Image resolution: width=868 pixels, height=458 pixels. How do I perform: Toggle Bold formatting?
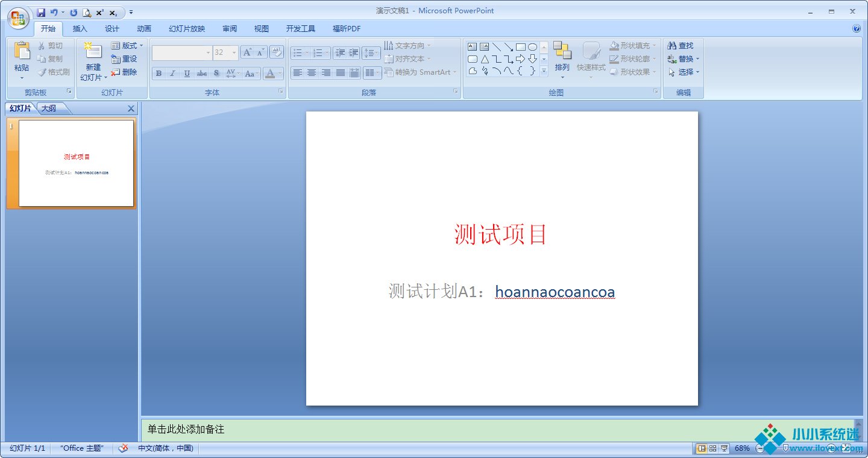[159, 74]
